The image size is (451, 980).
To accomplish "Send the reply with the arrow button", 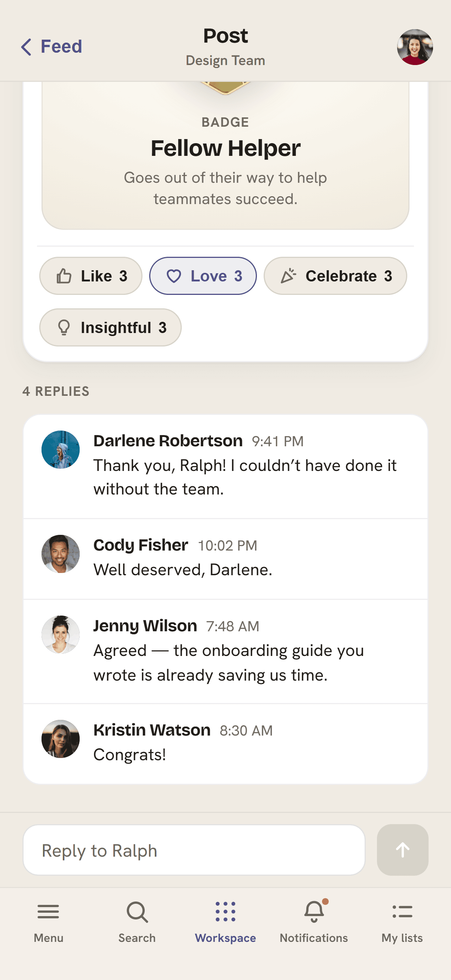I will (x=403, y=850).
